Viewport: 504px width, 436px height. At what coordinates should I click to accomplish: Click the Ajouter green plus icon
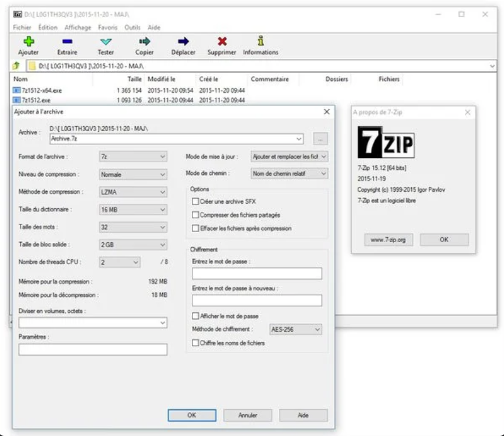pyautogui.click(x=28, y=41)
